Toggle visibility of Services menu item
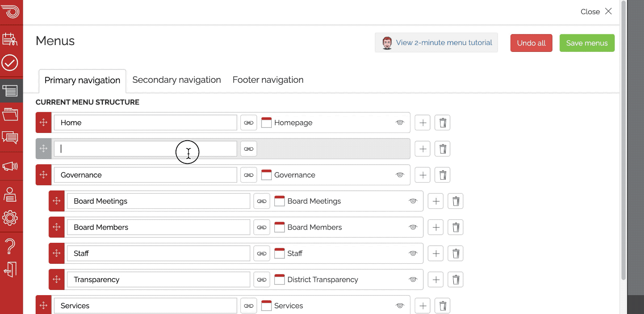 (400, 306)
